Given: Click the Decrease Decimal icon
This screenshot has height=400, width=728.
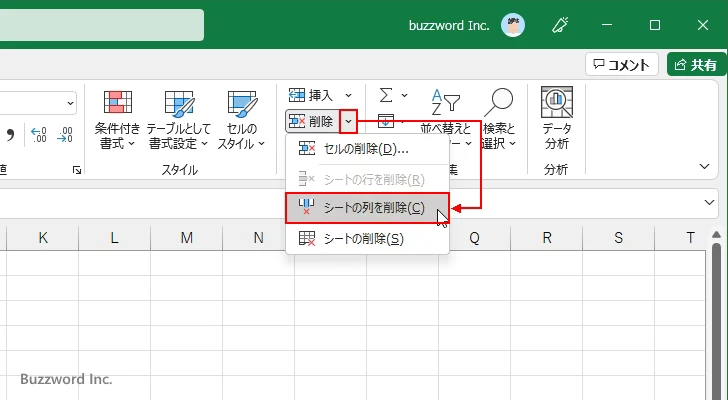Looking at the screenshot, I should click(x=65, y=135).
